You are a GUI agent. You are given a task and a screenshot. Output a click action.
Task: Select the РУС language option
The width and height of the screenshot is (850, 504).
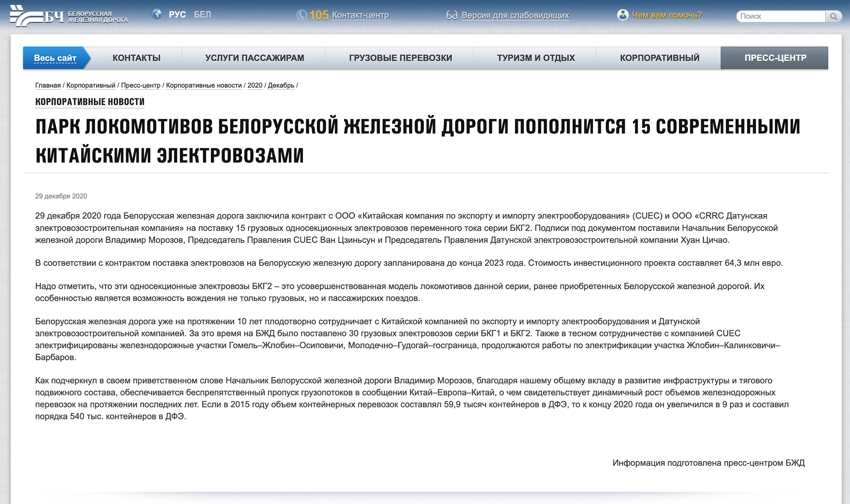tap(177, 14)
